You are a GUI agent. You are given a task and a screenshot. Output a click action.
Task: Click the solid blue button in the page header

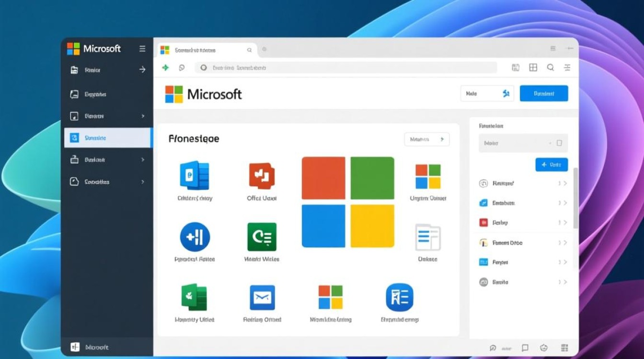(544, 94)
